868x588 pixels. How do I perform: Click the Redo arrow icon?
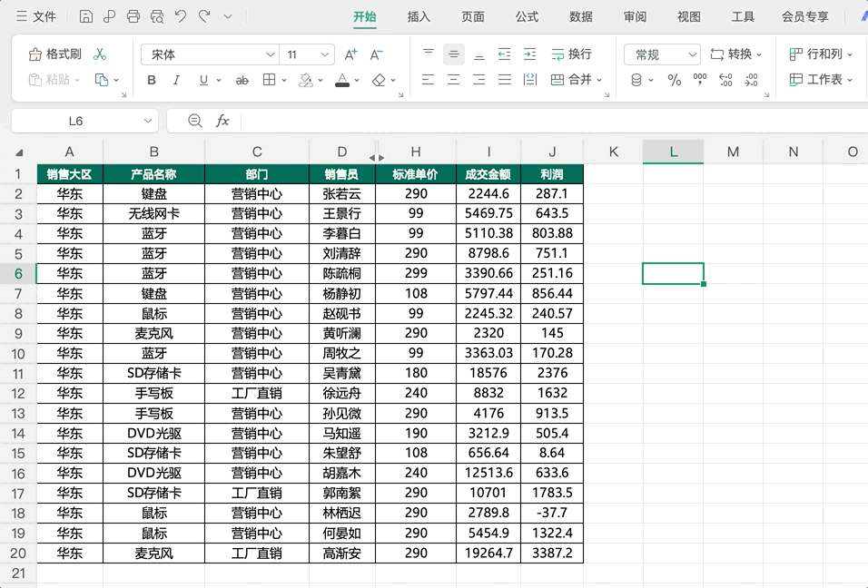point(204,16)
